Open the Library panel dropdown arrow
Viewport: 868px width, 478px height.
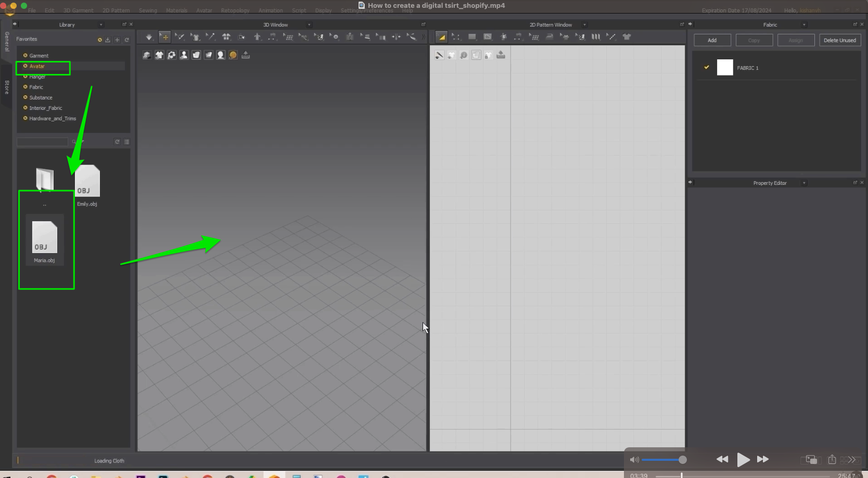click(101, 24)
